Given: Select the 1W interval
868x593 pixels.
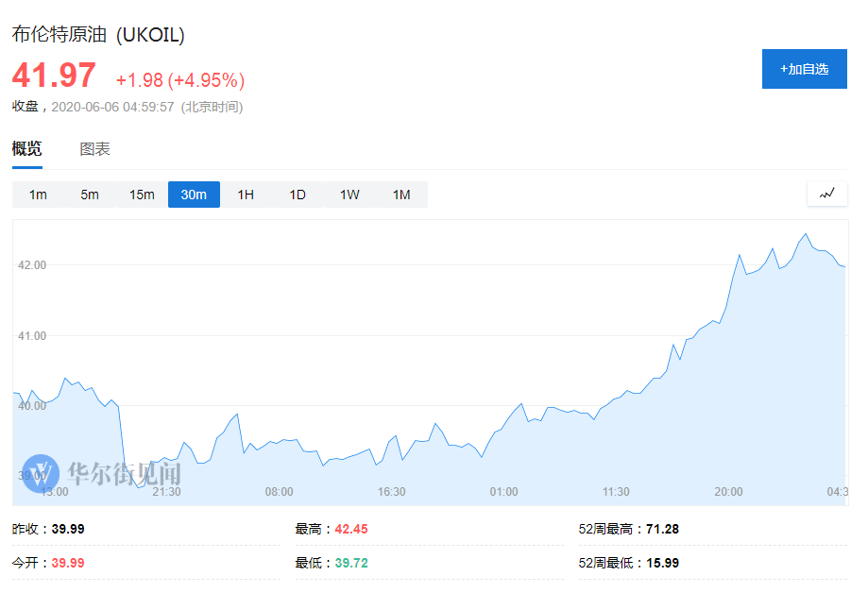Looking at the screenshot, I should (x=349, y=195).
